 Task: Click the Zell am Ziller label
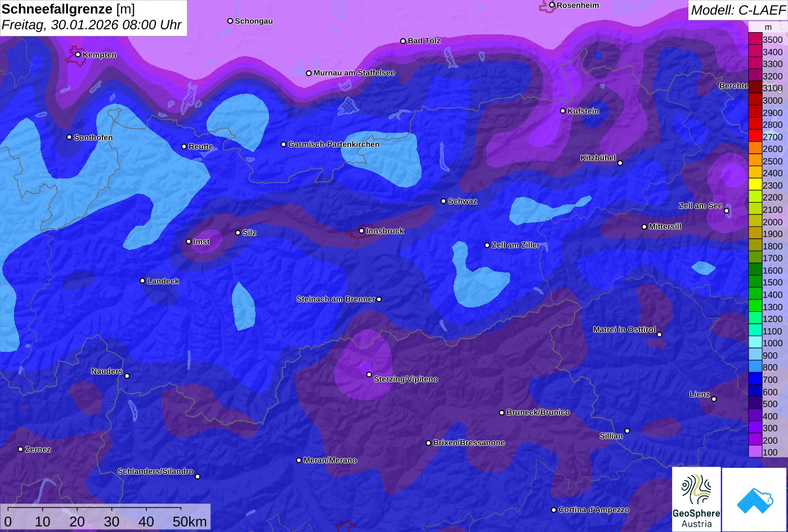[516, 245]
